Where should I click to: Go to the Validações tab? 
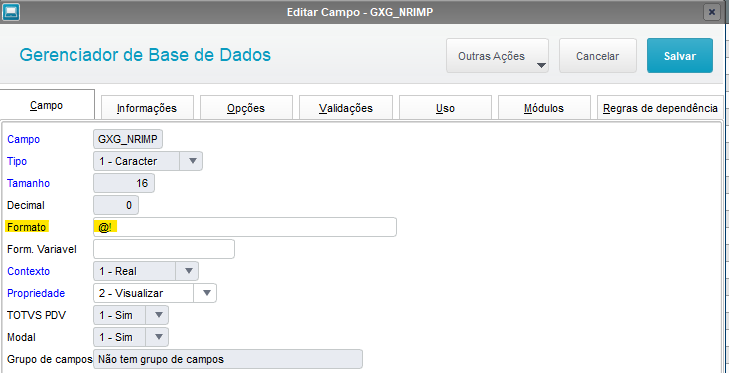[346, 108]
